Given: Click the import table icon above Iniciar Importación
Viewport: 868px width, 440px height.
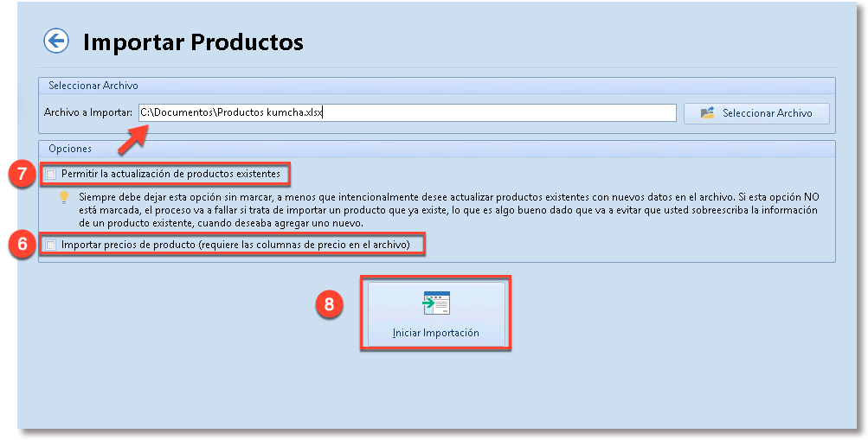Looking at the screenshot, I should [436, 303].
